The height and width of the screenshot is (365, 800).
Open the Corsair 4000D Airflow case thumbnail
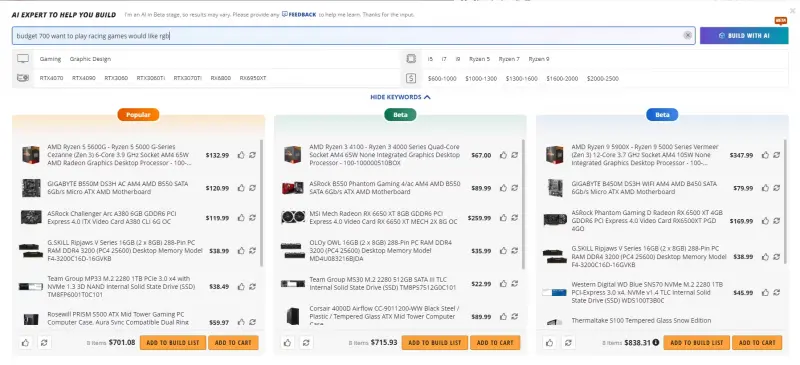tap(293, 317)
